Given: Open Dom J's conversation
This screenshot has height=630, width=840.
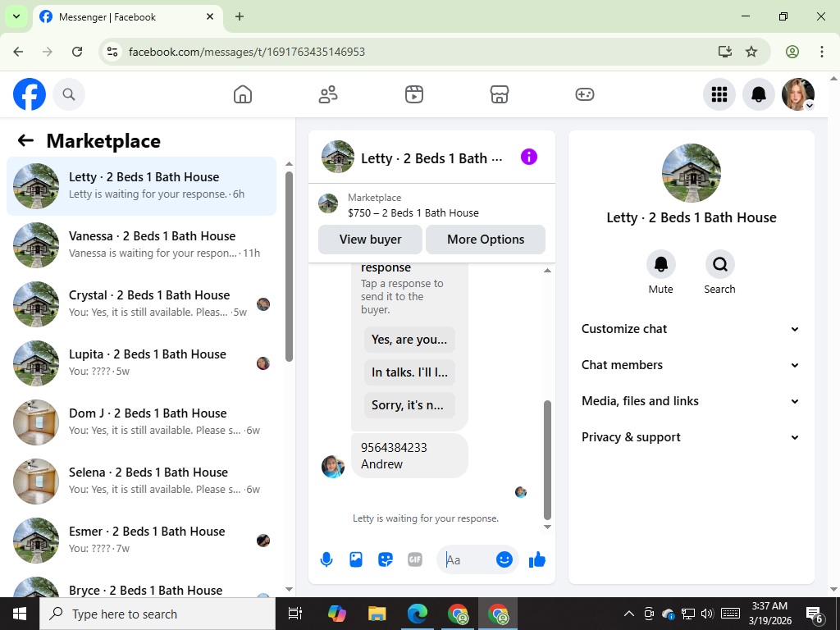Looking at the screenshot, I should point(141,422).
